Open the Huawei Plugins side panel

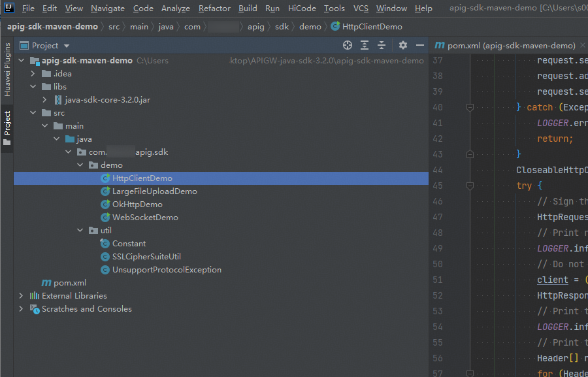pos(7,70)
